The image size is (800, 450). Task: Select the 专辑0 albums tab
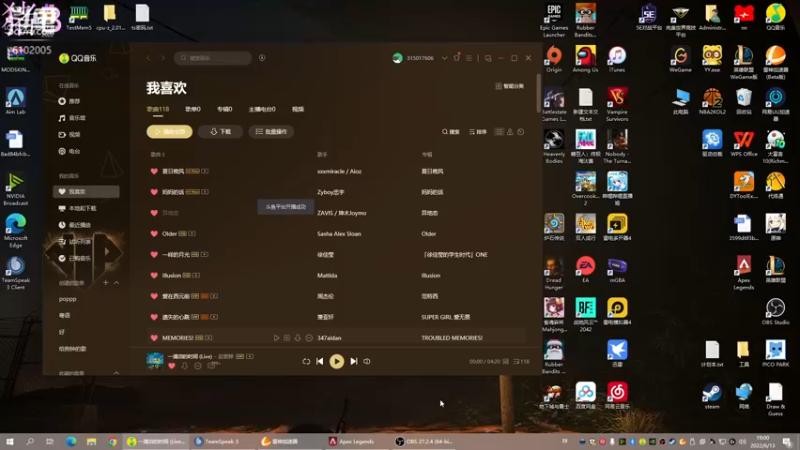[224, 109]
